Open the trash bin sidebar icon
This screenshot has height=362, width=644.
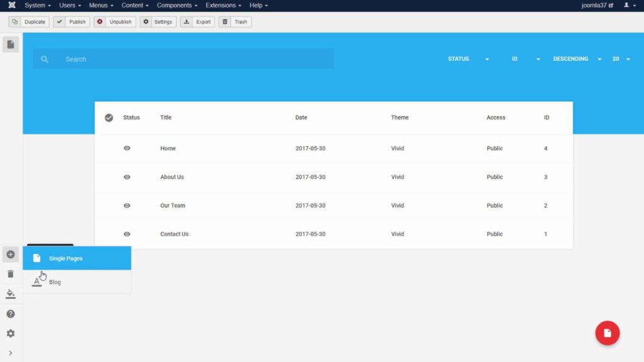[x=11, y=274]
